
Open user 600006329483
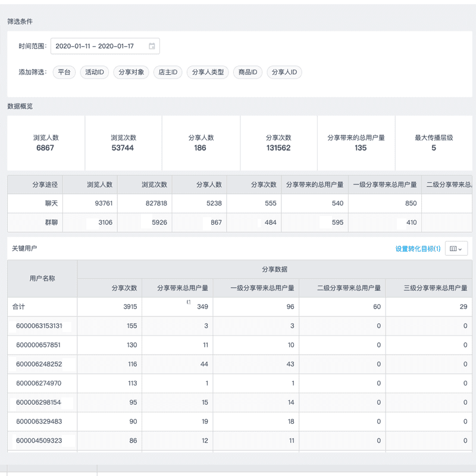(x=39, y=421)
